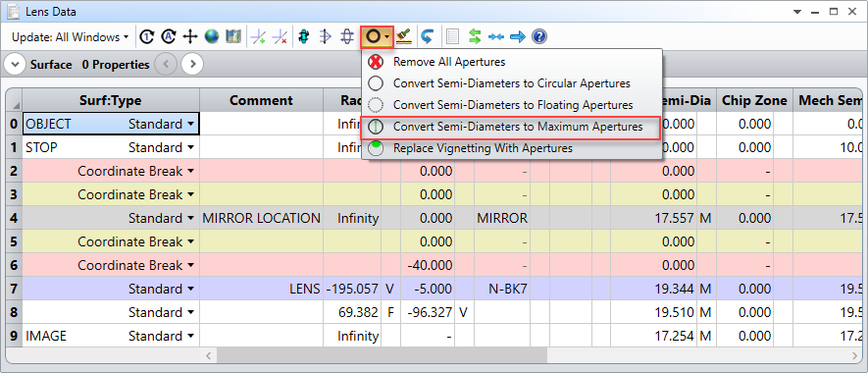The height and width of the screenshot is (373, 868).
Task: Click the map icon in the toolbar
Action: tap(233, 37)
